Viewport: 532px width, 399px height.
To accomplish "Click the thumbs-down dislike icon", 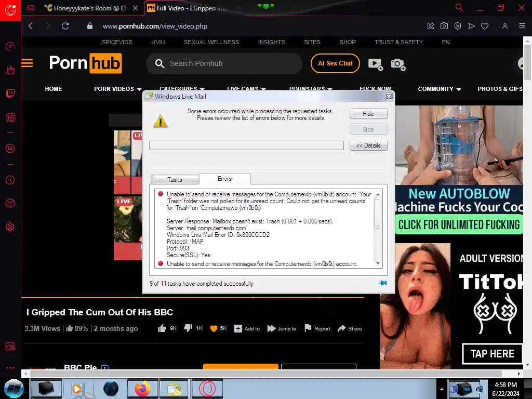I will point(188,328).
